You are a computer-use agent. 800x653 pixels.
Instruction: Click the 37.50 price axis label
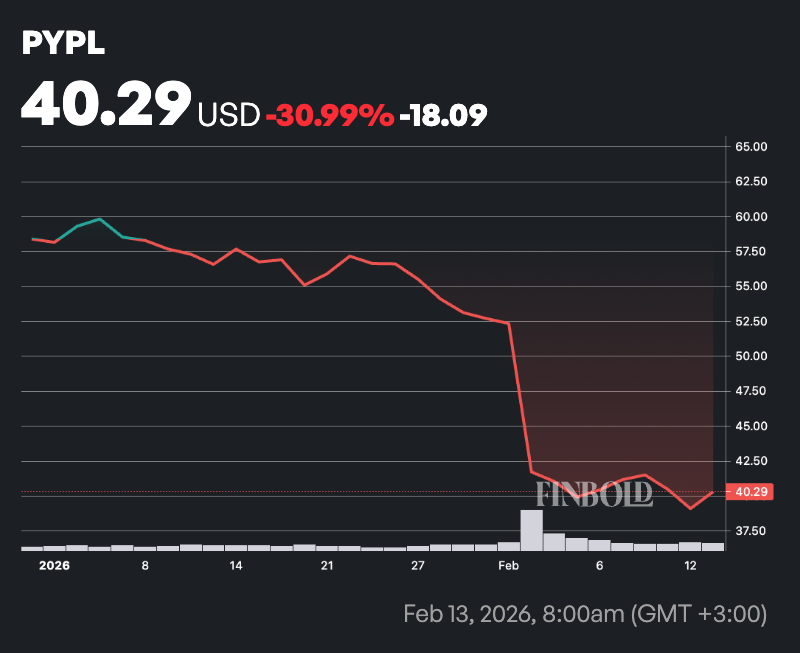coord(751,531)
